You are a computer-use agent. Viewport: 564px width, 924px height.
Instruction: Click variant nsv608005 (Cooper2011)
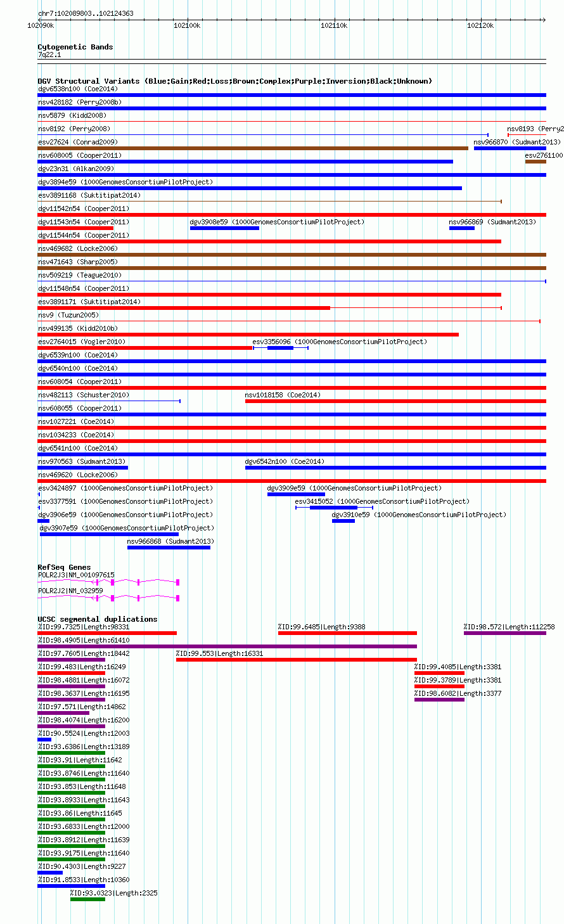tap(245, 162)
